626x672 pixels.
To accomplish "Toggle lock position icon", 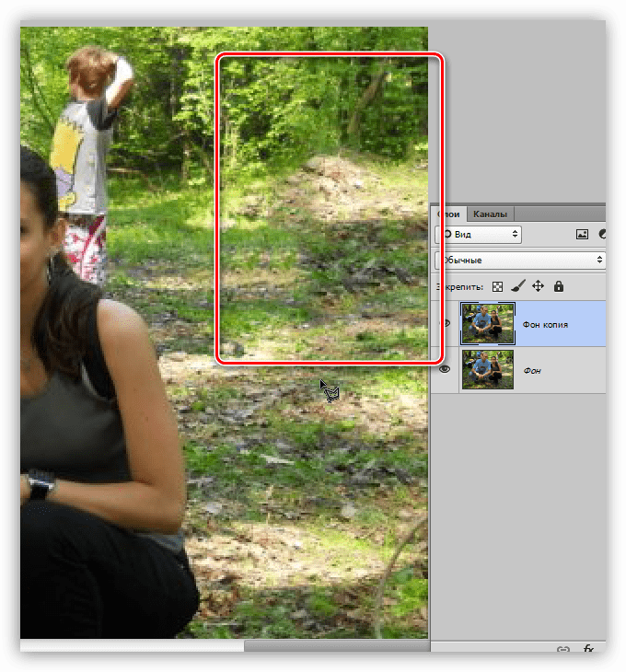I will tap(538, 286).
